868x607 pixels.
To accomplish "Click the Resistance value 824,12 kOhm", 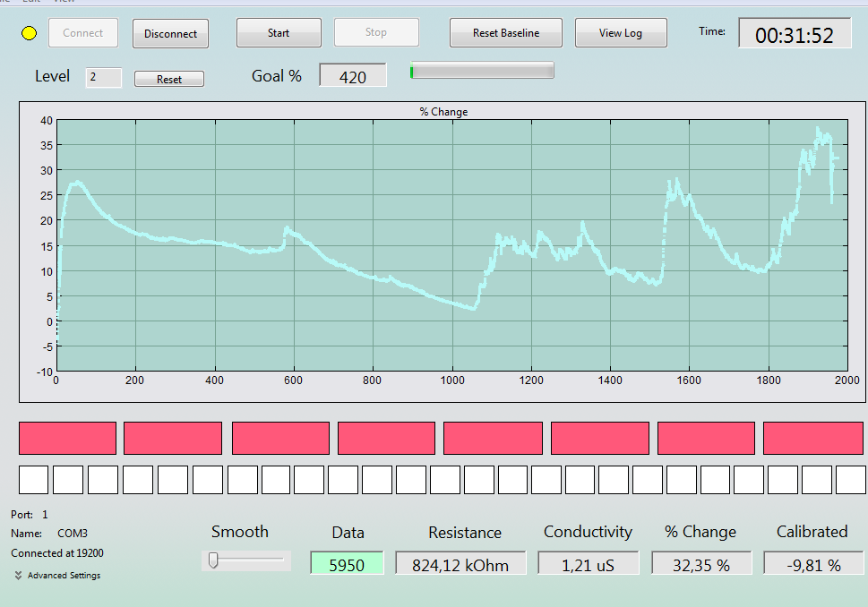I will (x=460, y=564).
